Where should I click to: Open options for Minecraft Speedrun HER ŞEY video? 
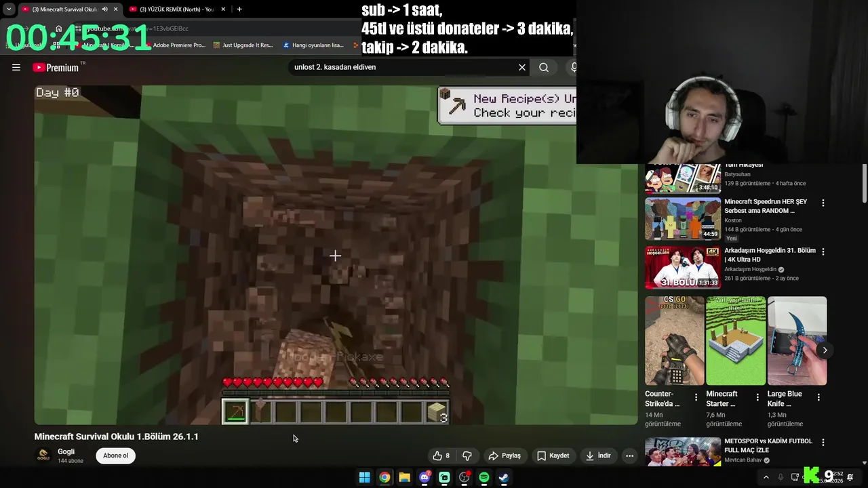[x=823, y=203]
